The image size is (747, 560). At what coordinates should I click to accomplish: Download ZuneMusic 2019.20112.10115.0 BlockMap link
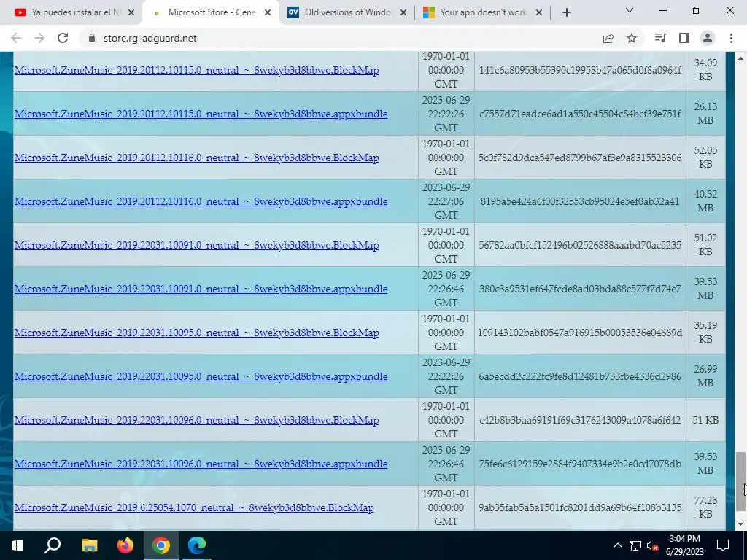point(197,71)
